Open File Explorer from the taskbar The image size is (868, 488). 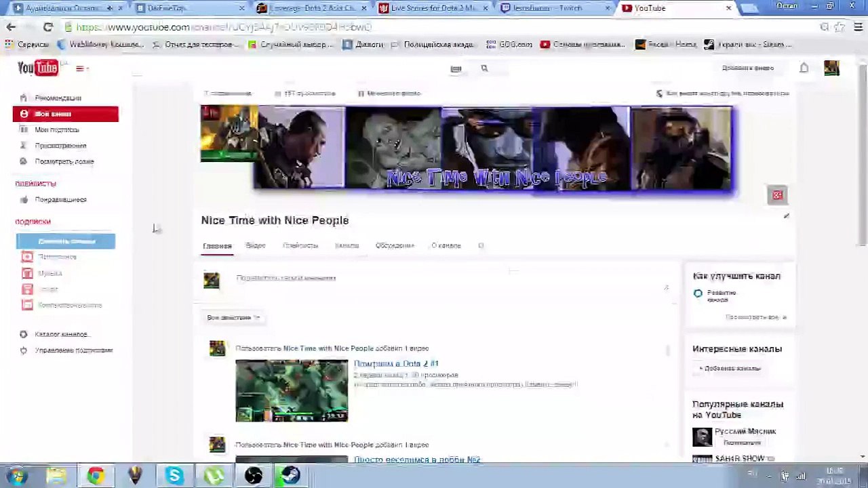pyautogui.click(x=56, y=476)
